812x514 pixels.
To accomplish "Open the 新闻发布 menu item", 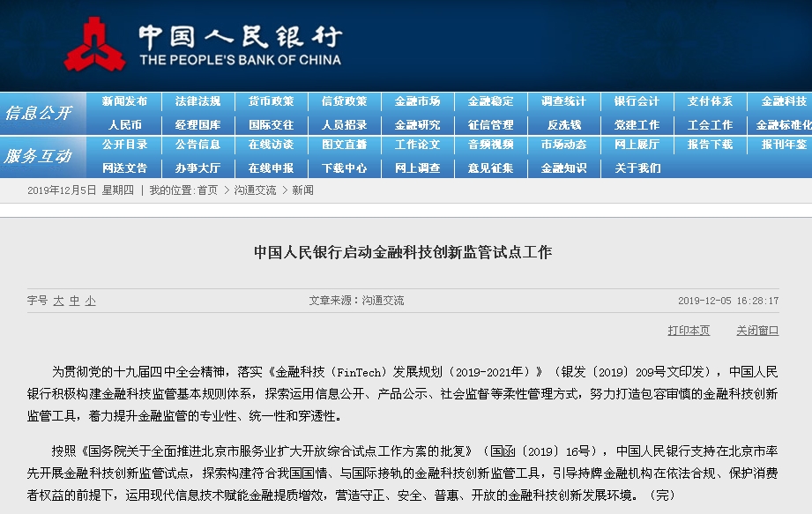I will pos(124,101).
